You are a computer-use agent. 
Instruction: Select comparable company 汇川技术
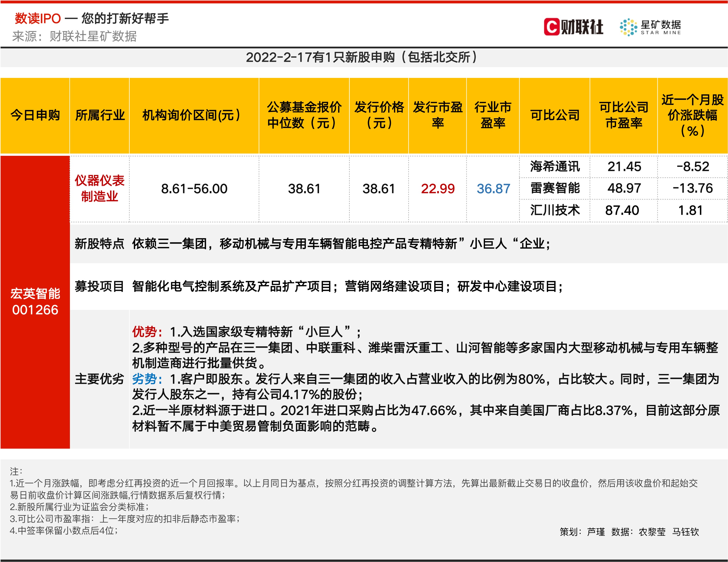(x=555, y=210)
